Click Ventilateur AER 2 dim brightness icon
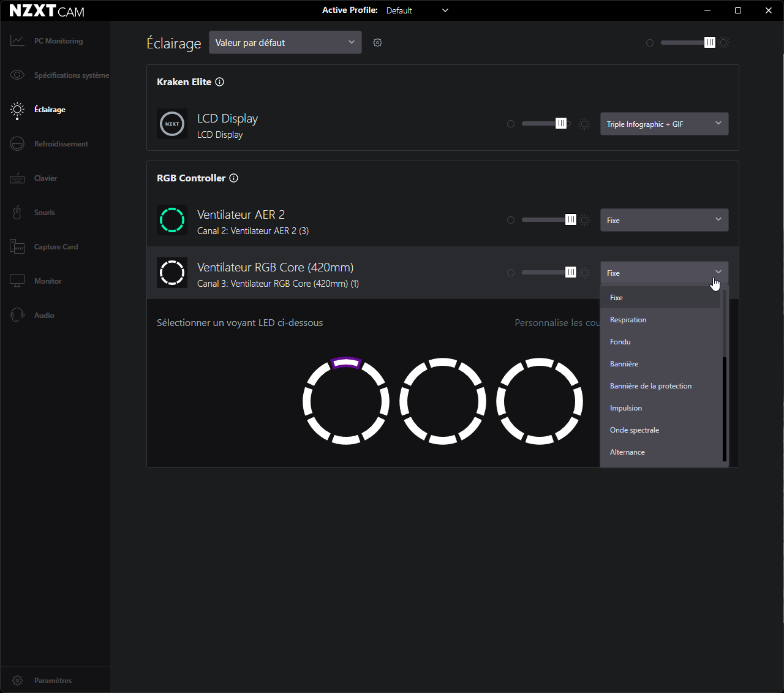 511,220
